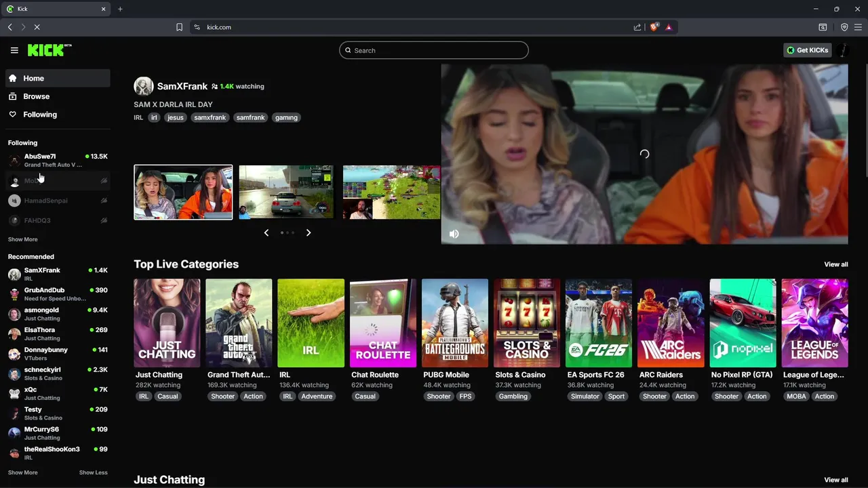Open the browser main menu icon
This screenshot has width=868, height=488.
[858, 27]
